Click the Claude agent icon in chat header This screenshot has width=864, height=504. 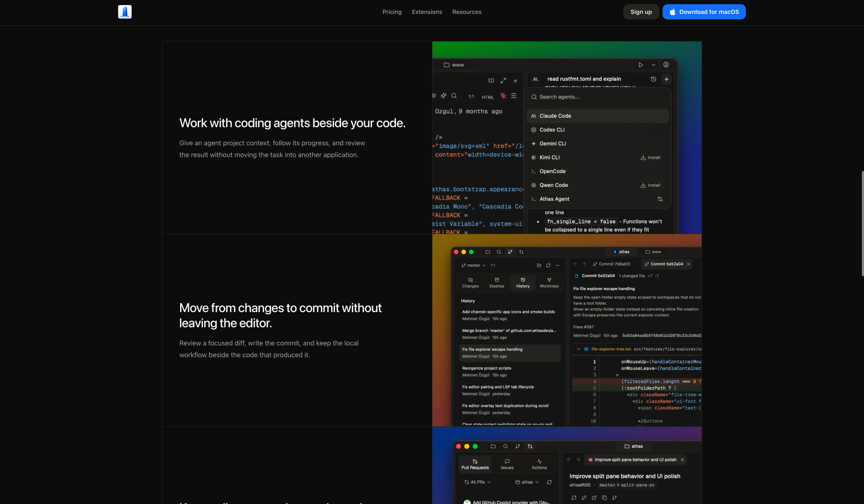535,79
